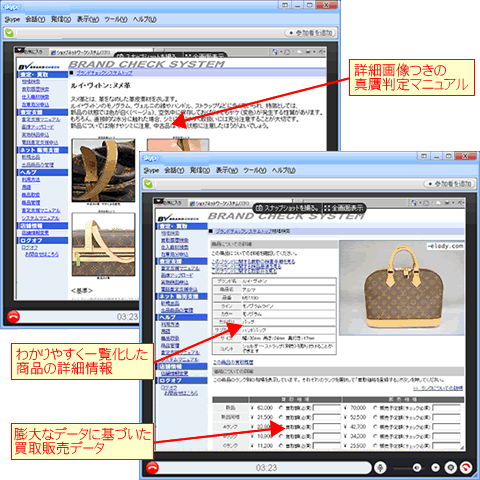This screenshot has width=480, height=480.
Task: Switch to full screen with 全画面表示 button
Action: coord(344,208)
